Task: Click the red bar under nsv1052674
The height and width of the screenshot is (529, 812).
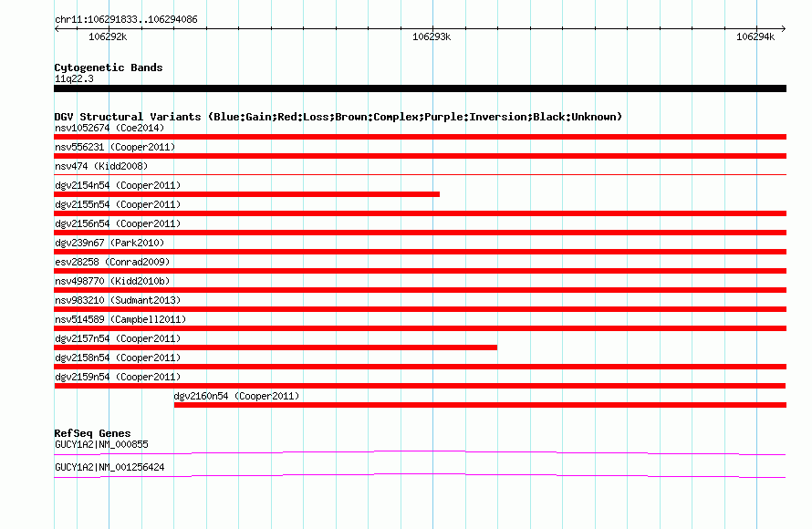Action: (x=420, y=137)
